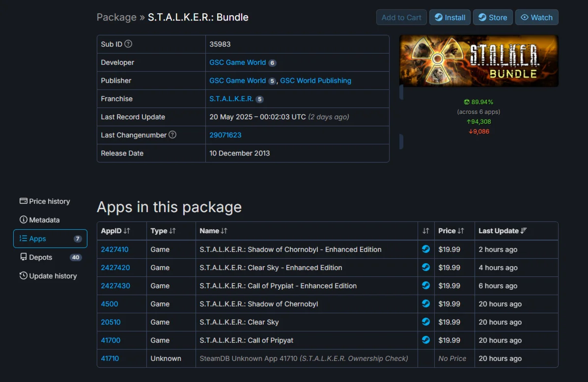Click the Last Changenumber help icon
The width and height of the screenshot is (588, 382).
(172, 135)
